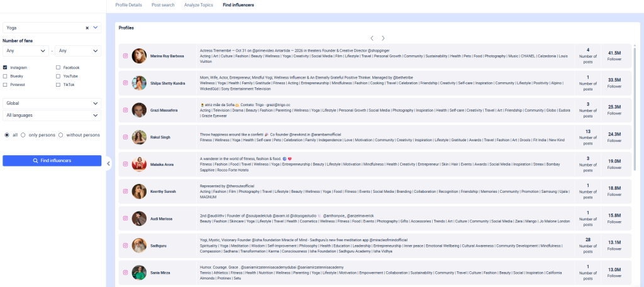Click the Instagram icon in Sadhguru's row
This screenshot has width=644, height=287.
(x=125, y=246)
